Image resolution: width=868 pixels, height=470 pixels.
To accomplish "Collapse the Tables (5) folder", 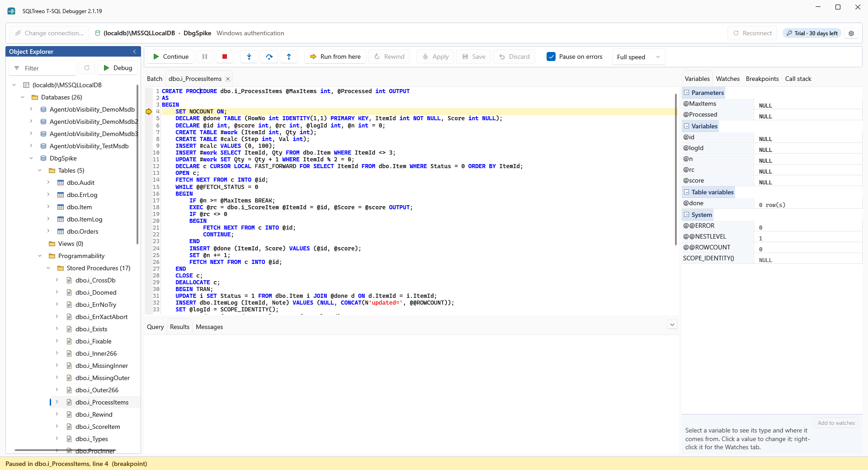I will [x=40, y=170].
